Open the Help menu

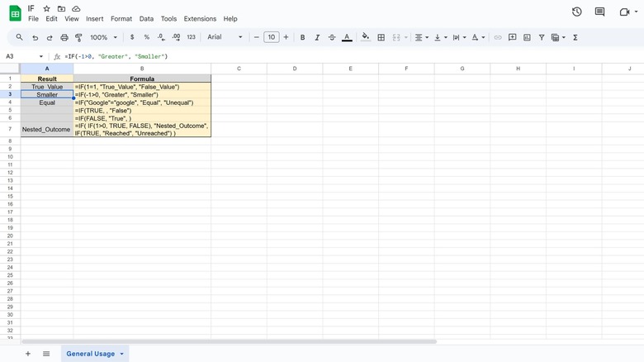230,19
